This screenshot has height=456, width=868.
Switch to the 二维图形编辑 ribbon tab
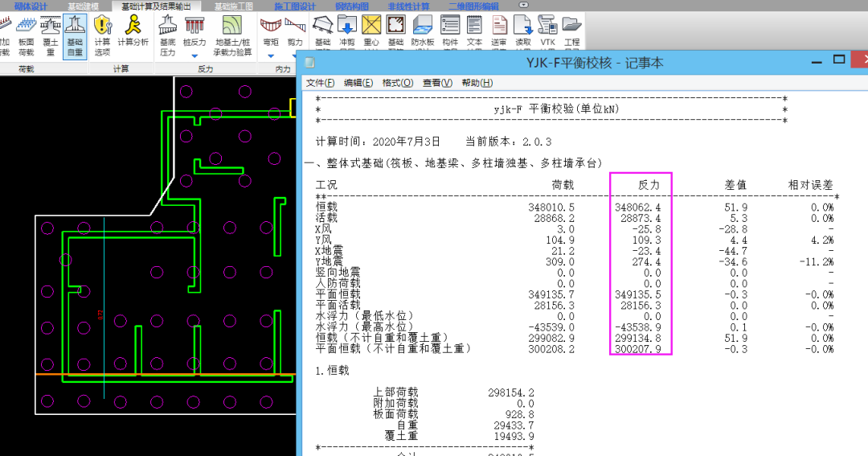coord(473,6)
